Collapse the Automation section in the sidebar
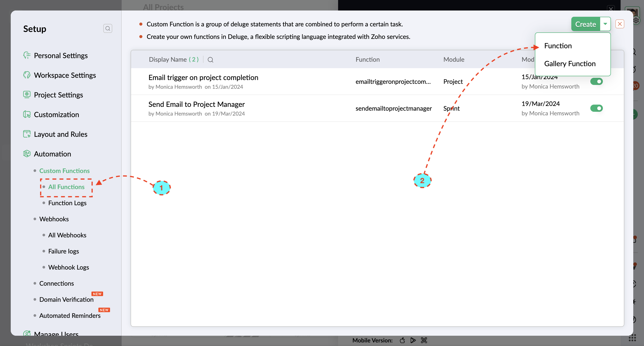 pyautogui.click(x=52, y=154)
